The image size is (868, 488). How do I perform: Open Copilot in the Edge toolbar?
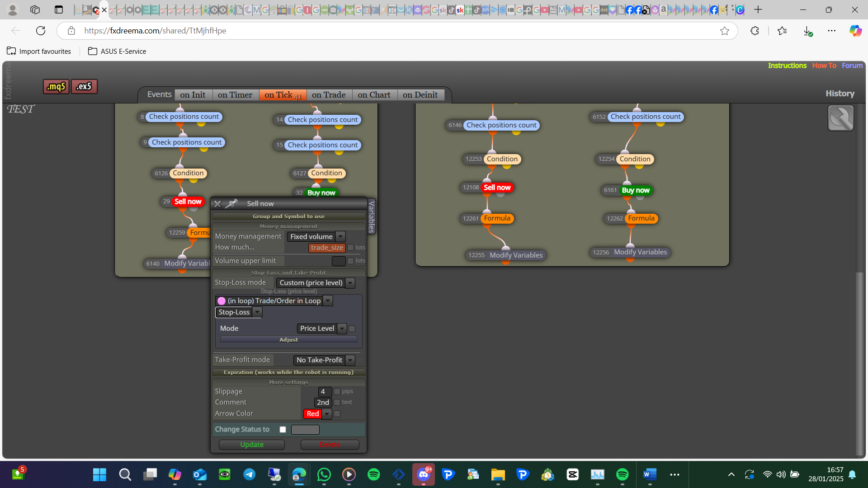click(855, 31)
